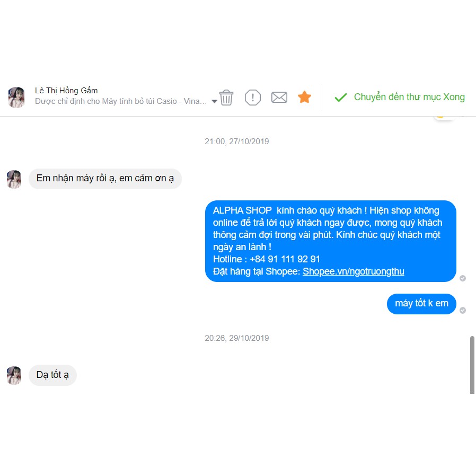
Task: Click the 21:00, 27/10/2019 timestamp
Action: click(x=237, y=142)
